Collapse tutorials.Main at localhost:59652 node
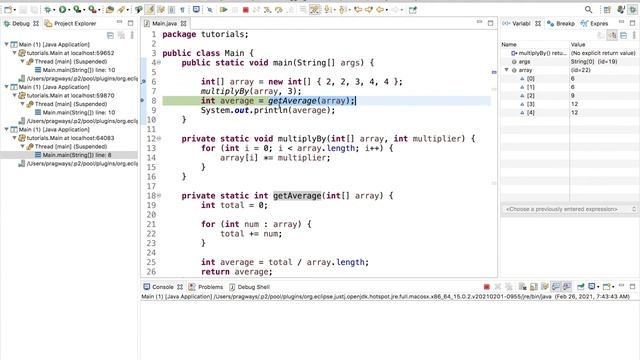 [15, 53]
